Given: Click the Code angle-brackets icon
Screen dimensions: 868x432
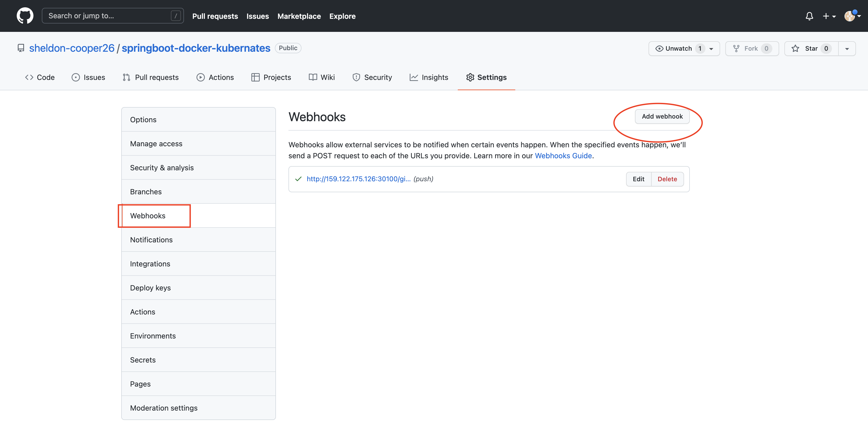Looking at the screenshot, I should 29,77.
